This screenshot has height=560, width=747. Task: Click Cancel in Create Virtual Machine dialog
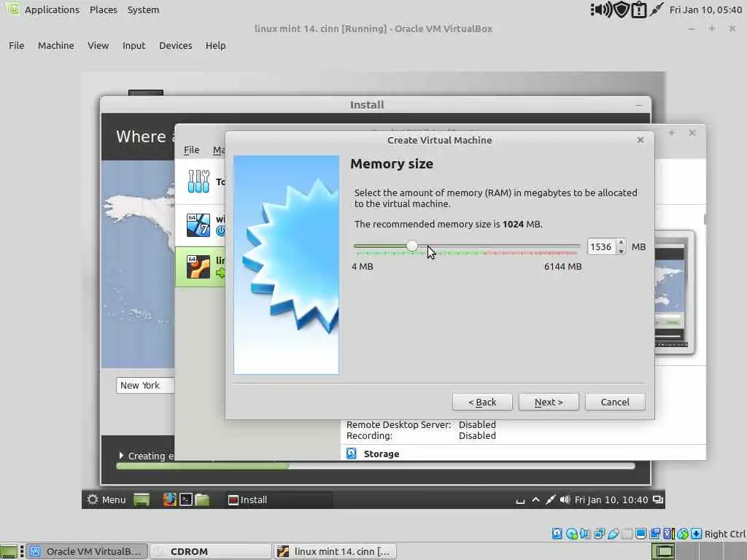coord(615,402)
